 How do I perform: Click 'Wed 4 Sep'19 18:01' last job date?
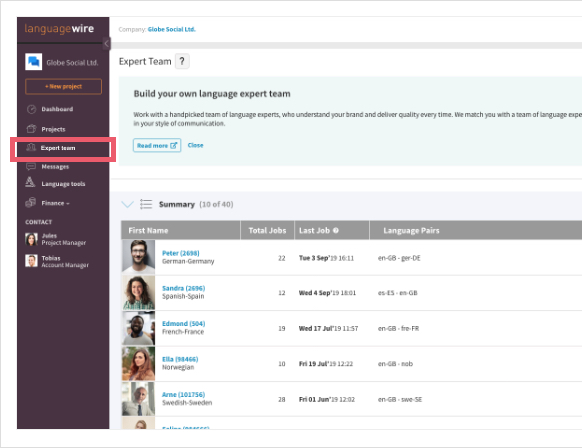(x=327, y=293)
